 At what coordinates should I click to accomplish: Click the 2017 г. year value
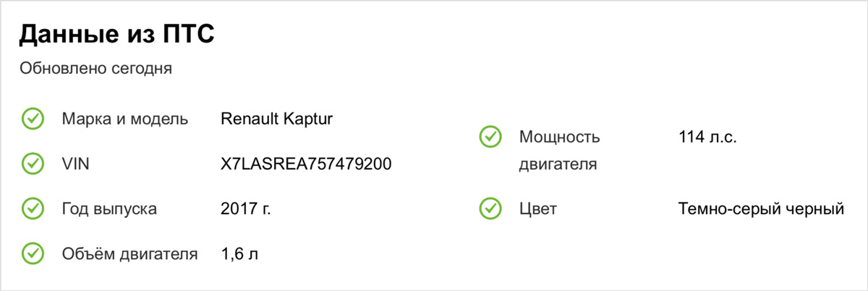246,209
